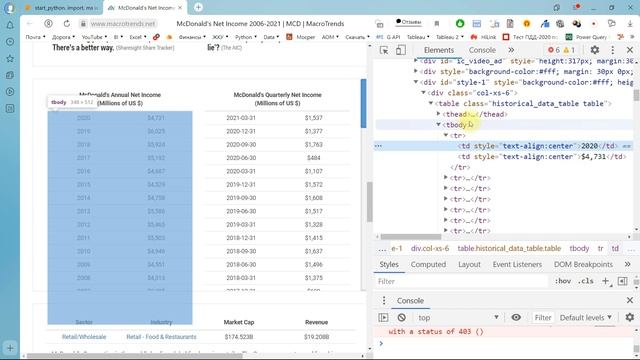
Task: Click DOM tree horizontal scrollbar
Action: pyautogui.click(x=411, y=237)
